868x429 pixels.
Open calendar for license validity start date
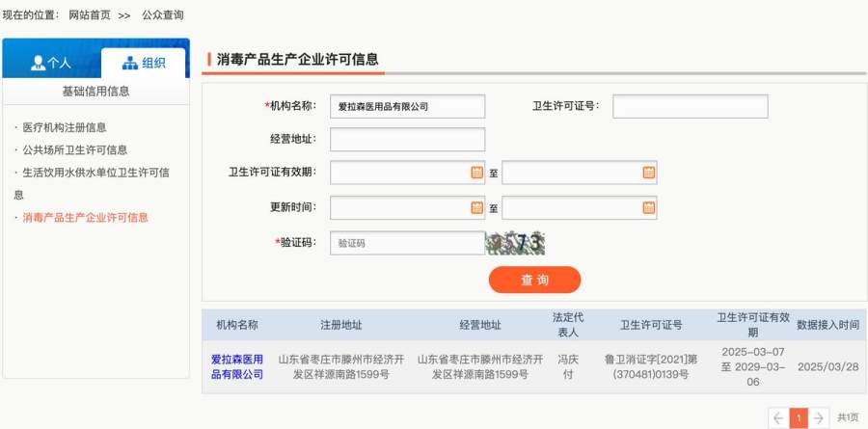[x=476, y=173]
